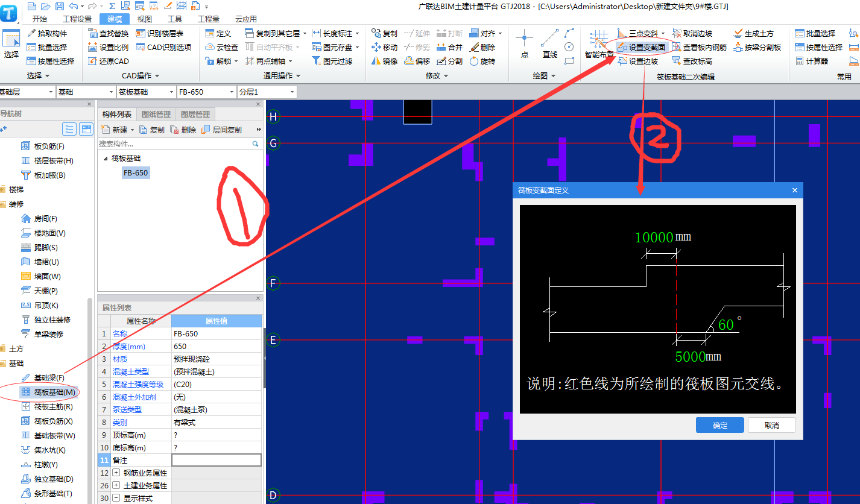Open the 筏板基础 component type dropdown
The height and width of the screenshot is (504, 860).
(146, 92)
